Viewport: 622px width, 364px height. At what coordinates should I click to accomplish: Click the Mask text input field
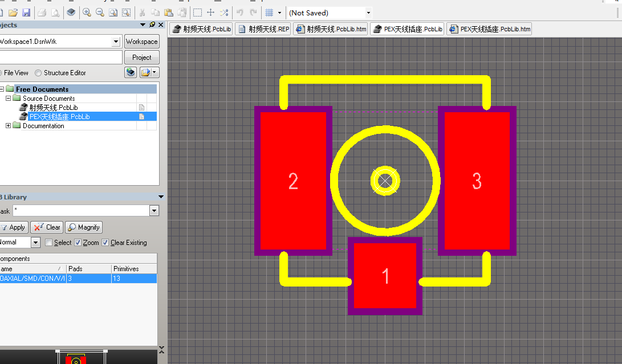pyautogui.click(x=82, y=211)
